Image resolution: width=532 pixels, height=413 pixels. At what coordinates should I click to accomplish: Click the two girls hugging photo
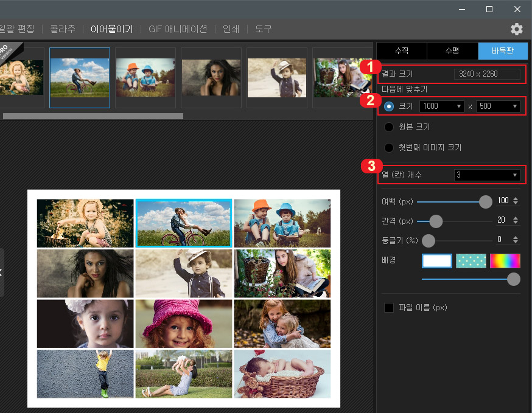coord(282,324)
